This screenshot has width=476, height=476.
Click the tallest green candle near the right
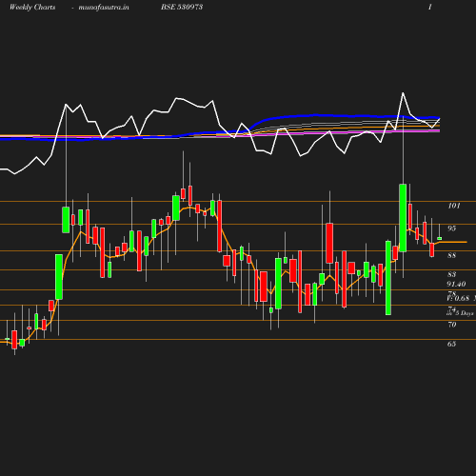pyautogui.click(x=403, y=218)
